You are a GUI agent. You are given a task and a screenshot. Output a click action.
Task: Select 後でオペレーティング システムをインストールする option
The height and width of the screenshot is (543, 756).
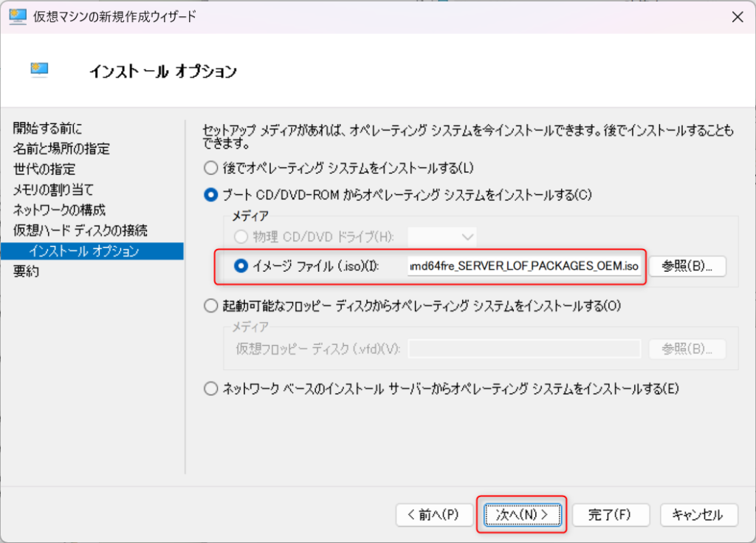point(211,168)
